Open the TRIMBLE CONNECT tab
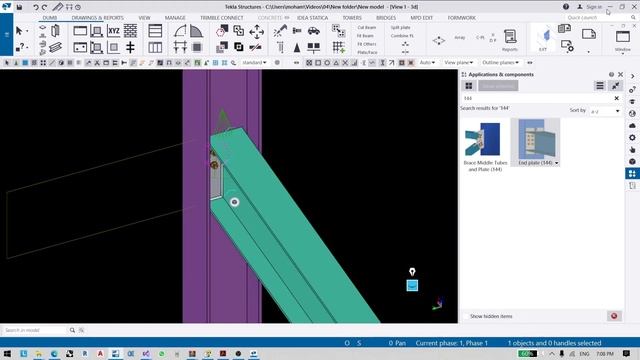The image size is (640, 360). point(222,18)
